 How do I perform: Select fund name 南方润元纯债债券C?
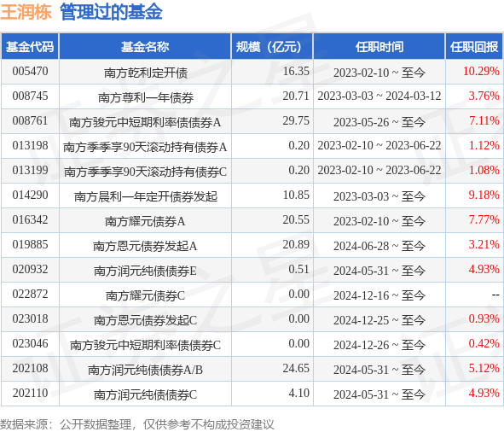click(145, 395)
